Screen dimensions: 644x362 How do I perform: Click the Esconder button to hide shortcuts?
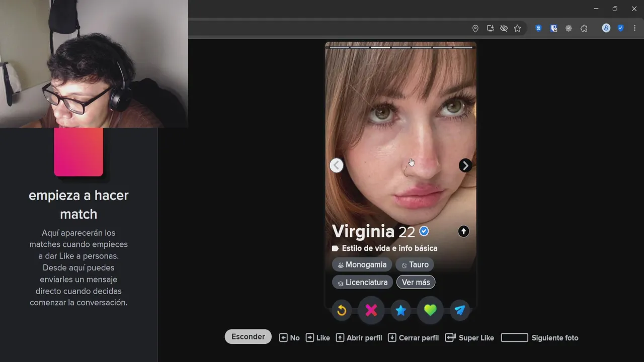248,337
